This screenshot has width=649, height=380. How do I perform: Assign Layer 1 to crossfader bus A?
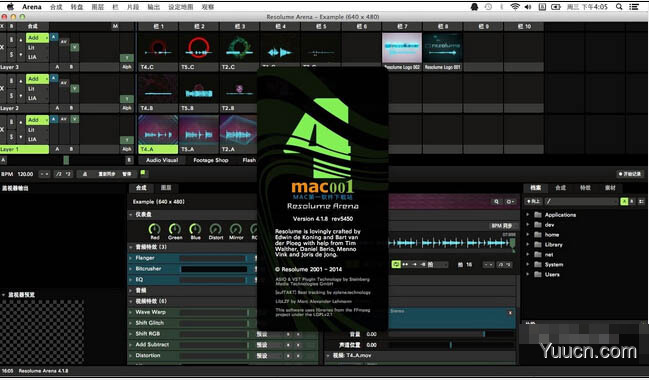[x=57, y=149]
